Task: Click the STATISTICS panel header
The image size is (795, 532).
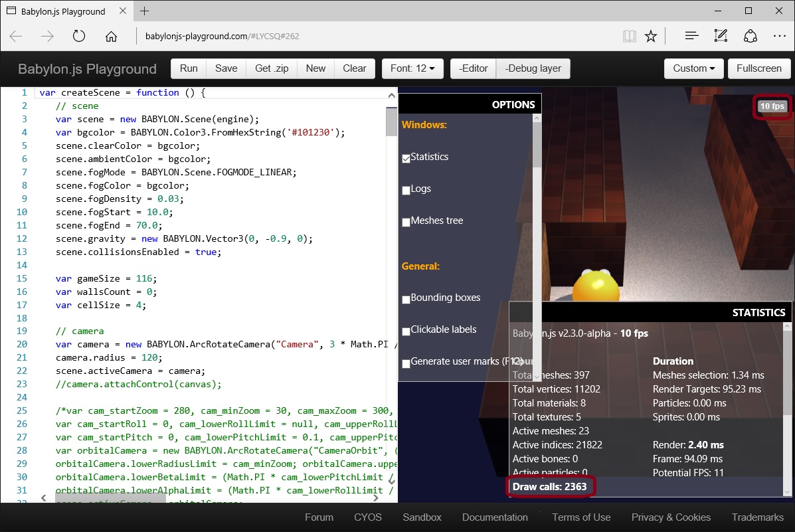Action: (650, 312)
